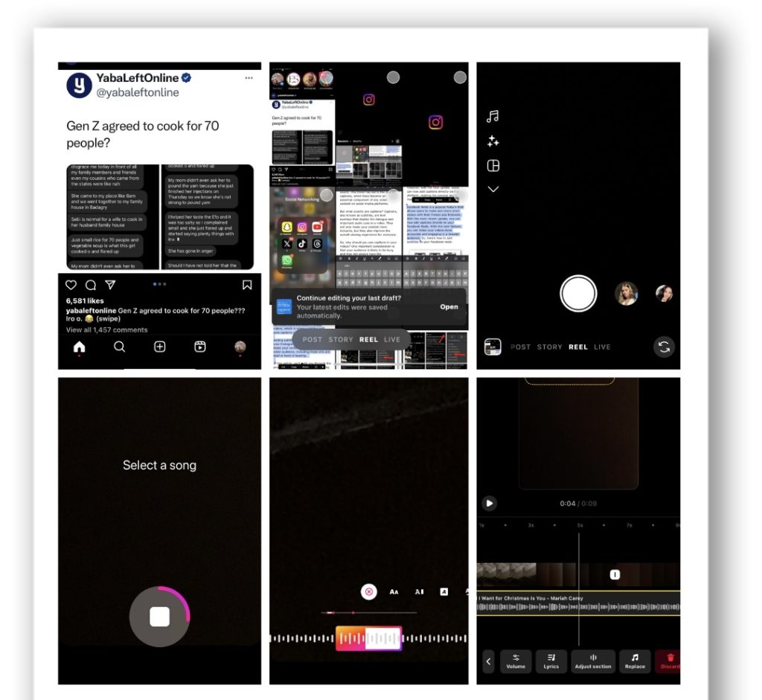Open the music note audio tool
Screen dimensions: 762x700
(493, 117)
